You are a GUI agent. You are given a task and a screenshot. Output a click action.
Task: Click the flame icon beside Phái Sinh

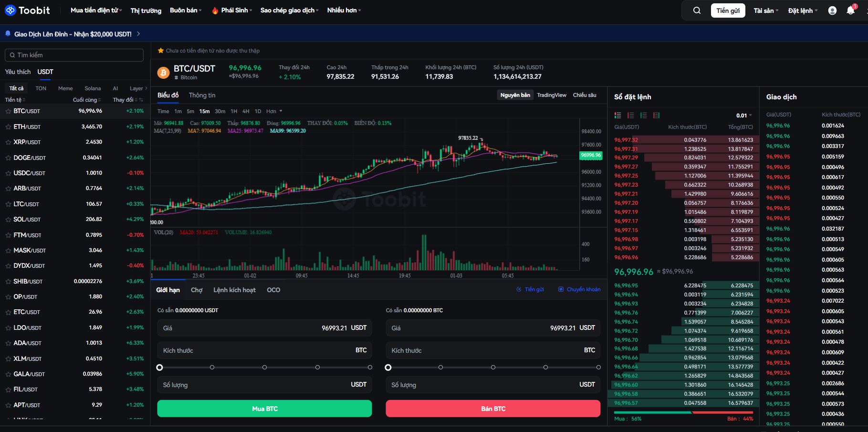pyautogui.click(x=215, y=10)
